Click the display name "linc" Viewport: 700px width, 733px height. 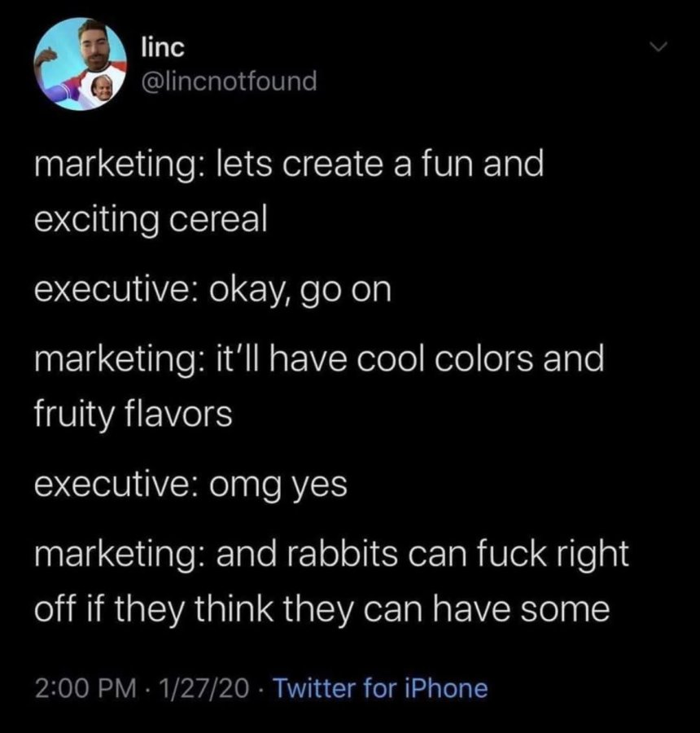163,47
